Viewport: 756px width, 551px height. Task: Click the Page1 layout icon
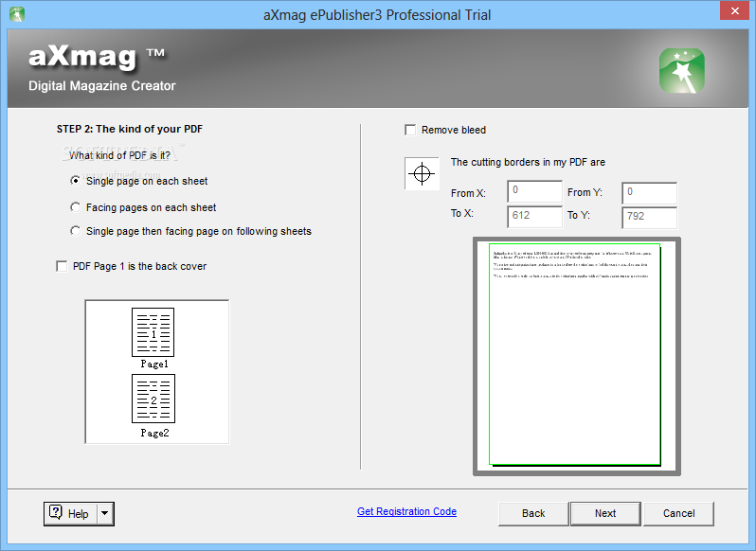click(x=153, y=332)
